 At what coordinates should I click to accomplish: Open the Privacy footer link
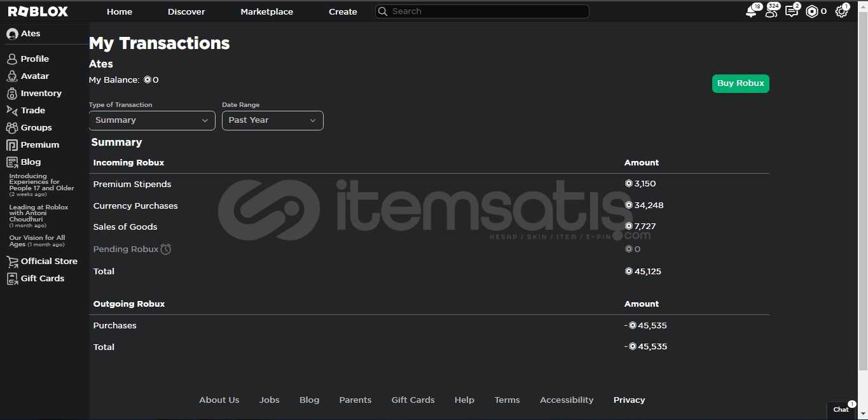click(x=630, y=400)
